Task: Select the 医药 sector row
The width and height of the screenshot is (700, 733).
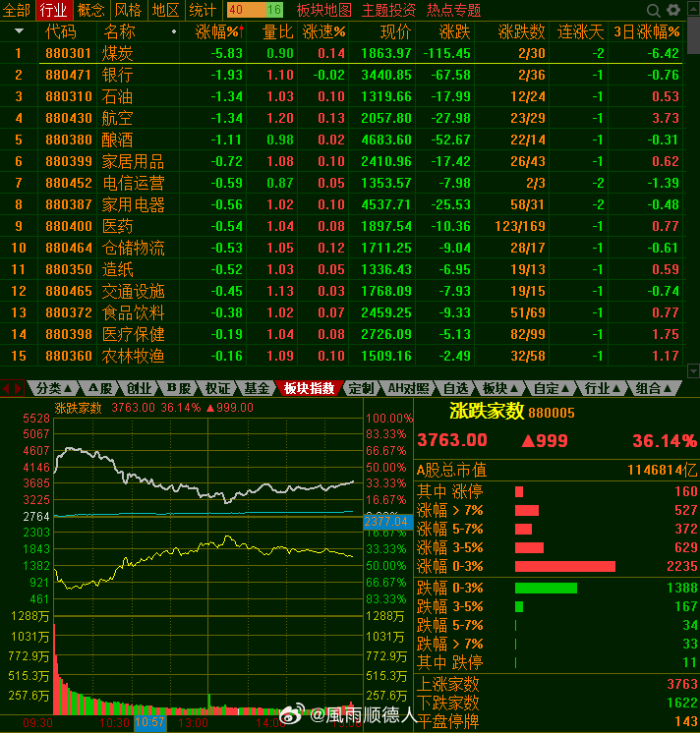Action: 341,226
